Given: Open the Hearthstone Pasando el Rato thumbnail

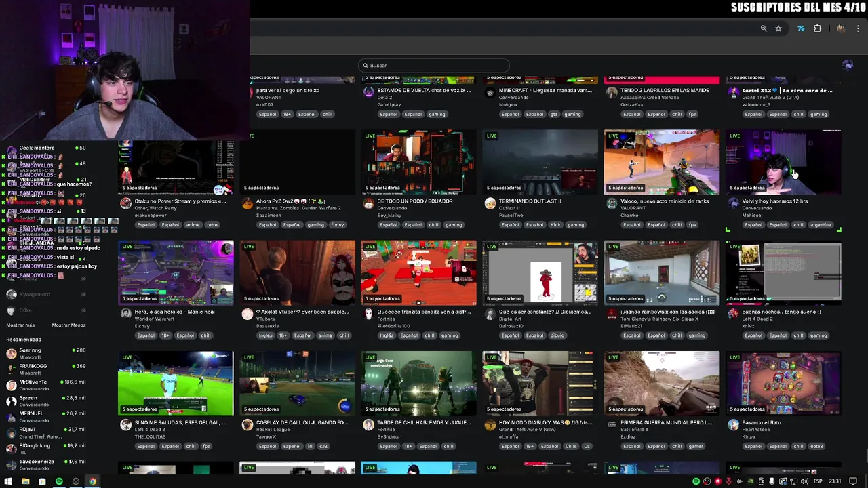Looking at the screenshot, I should pyautogui.click(x=783, y=384).
